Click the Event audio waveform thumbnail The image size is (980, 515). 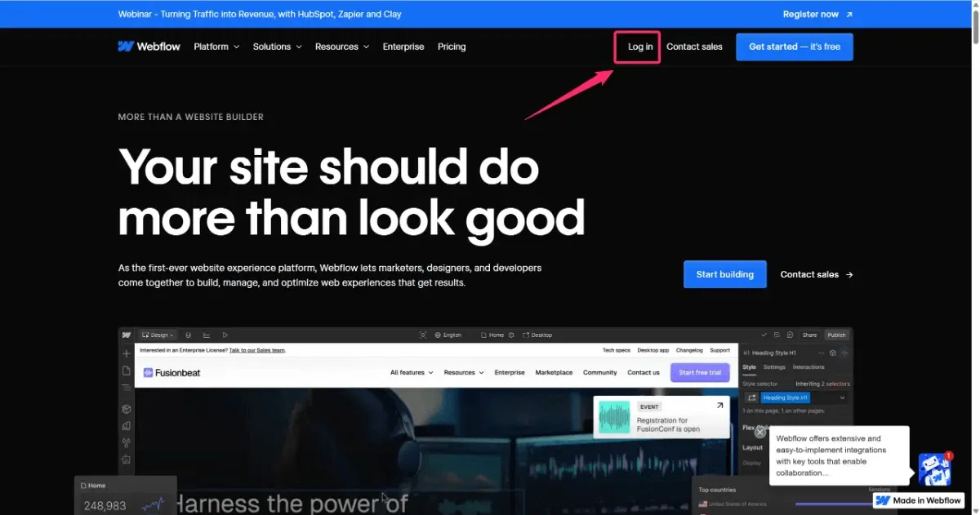coord(616,417)
